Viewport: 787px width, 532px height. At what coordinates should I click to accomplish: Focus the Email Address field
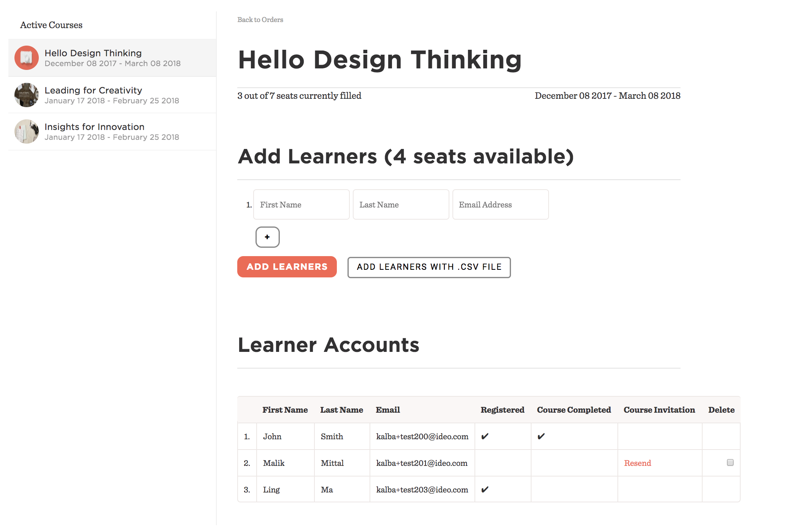500,205
